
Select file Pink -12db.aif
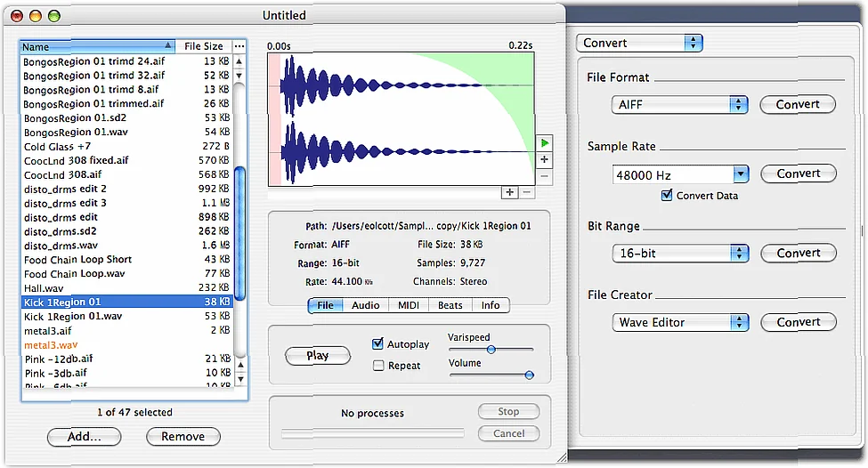click(126, 359)
